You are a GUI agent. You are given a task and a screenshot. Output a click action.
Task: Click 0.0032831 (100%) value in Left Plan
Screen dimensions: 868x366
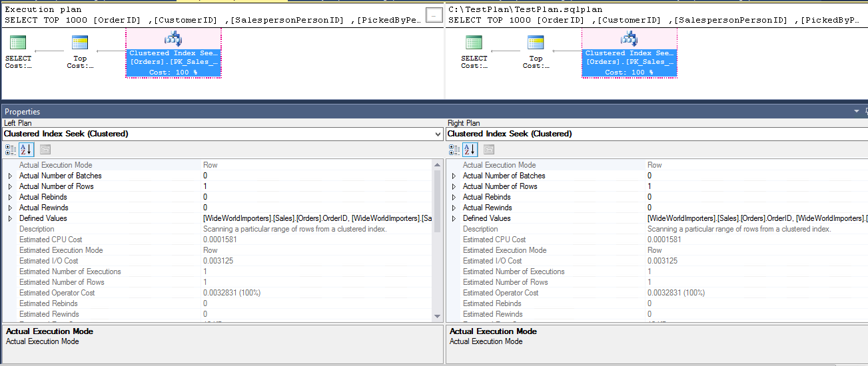(x=232, y=293)
